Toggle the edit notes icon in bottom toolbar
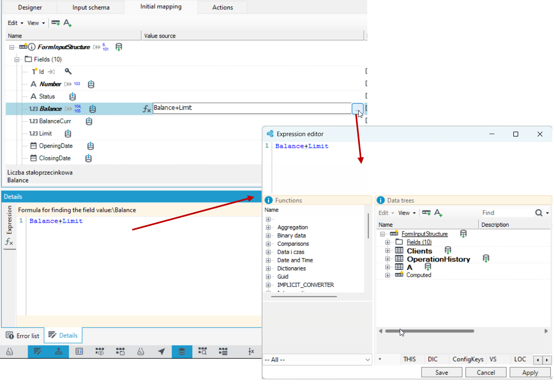The image size is (554, 392). click(38, 351)
